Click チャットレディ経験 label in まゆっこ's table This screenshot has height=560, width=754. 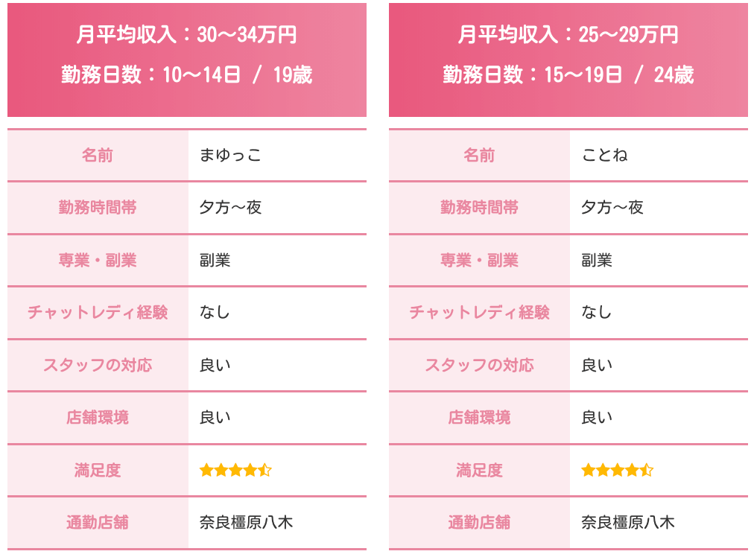coord(98,313)
